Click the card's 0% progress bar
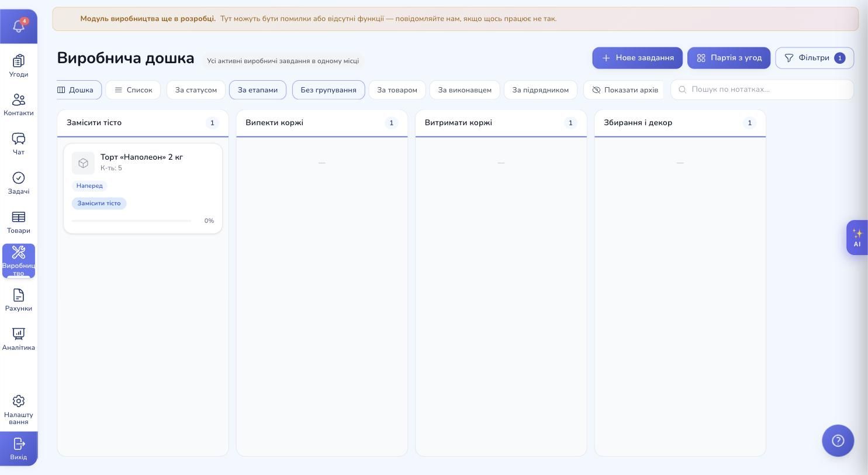868x475 pixels. pos(132,221)
